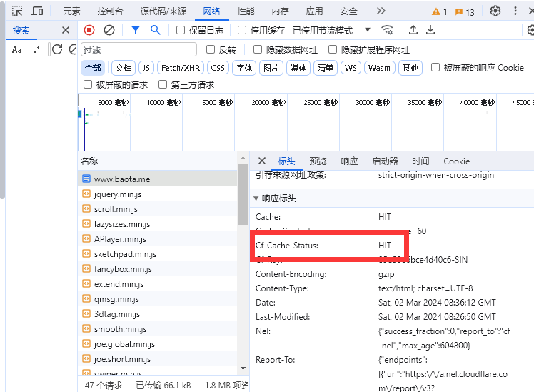Toggle the blue filter funnel icon
Image resolution: width=534 pixels, height=392 pixels.
[x=136, y=30]
